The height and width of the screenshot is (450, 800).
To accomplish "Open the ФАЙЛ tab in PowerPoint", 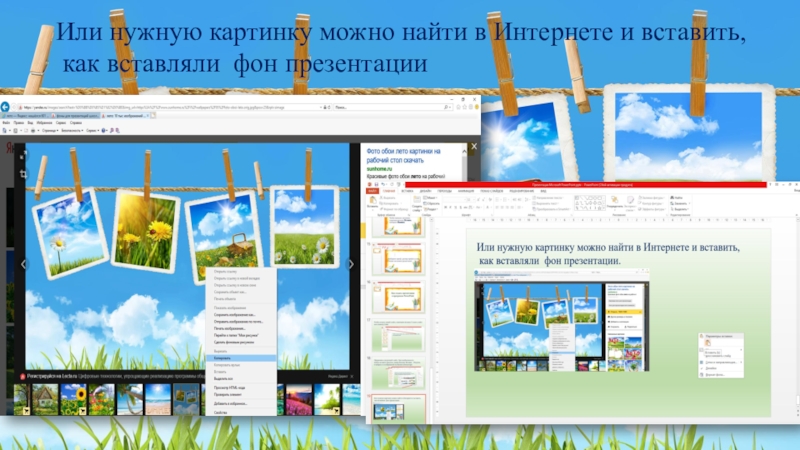I will (x=372, y=191).
